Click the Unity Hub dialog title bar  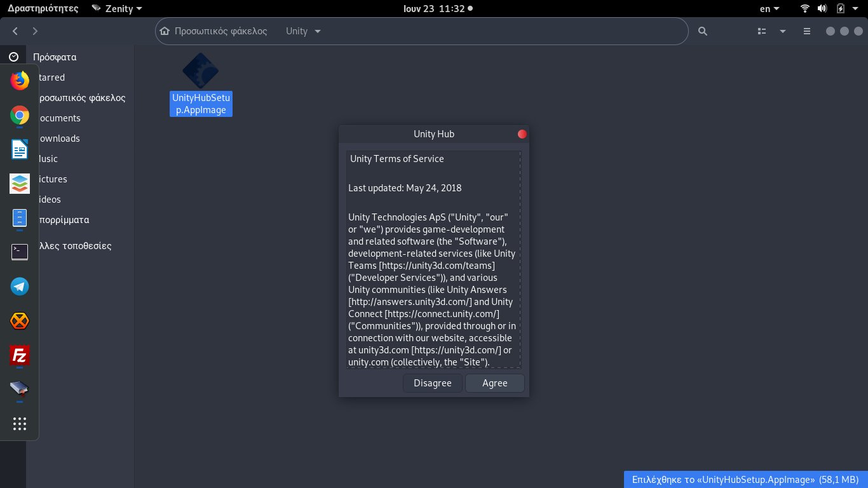tap(434, 134)
